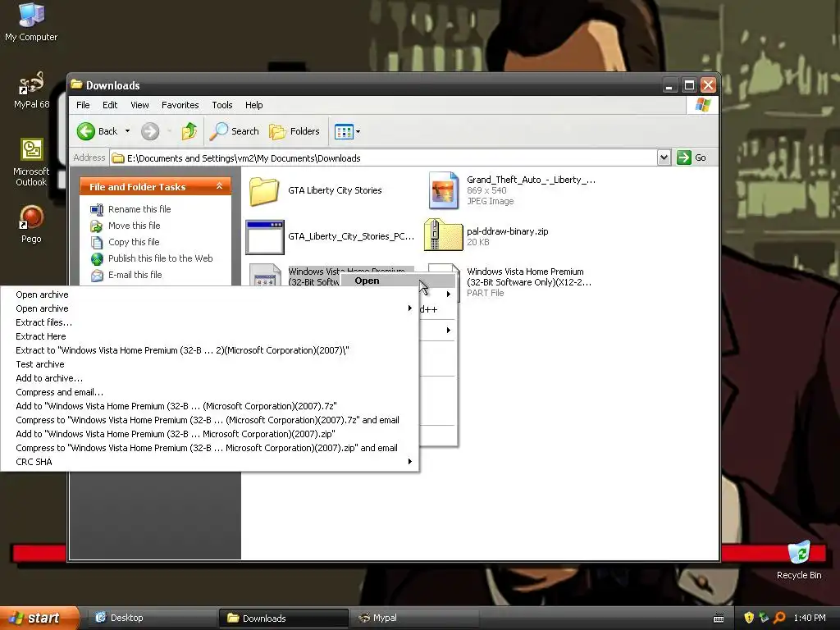Image resolution: width=840 pixels, height=630 pixels.
Task: Expand second Open archive submenu arrow
Action: [x=410, y=308]
